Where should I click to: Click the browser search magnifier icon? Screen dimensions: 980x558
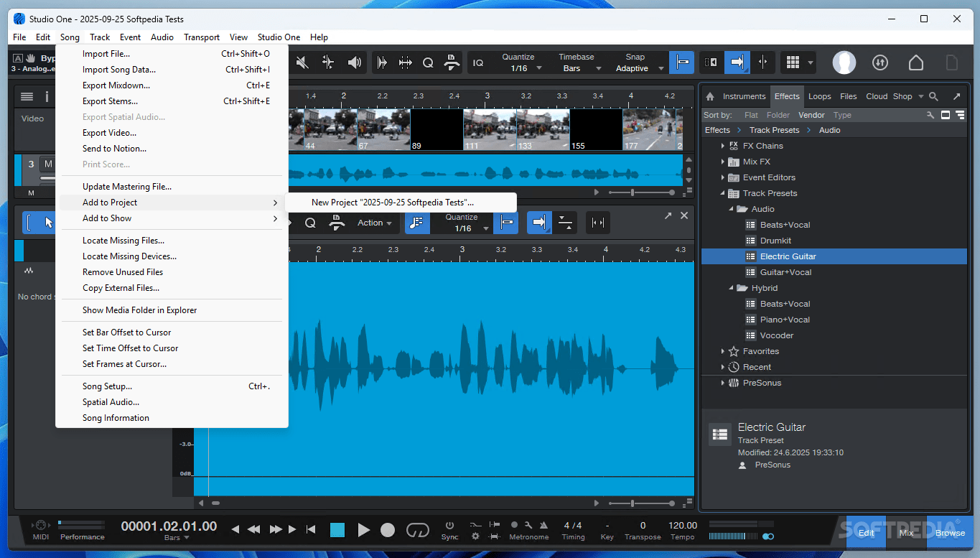pyautogui.click(x=933, y=96)
